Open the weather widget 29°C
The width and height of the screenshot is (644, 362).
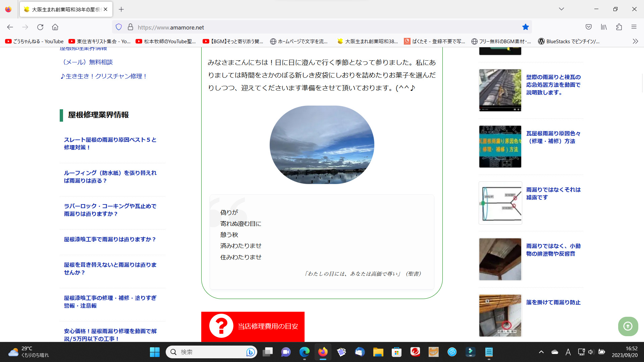(x=29, y=352)
